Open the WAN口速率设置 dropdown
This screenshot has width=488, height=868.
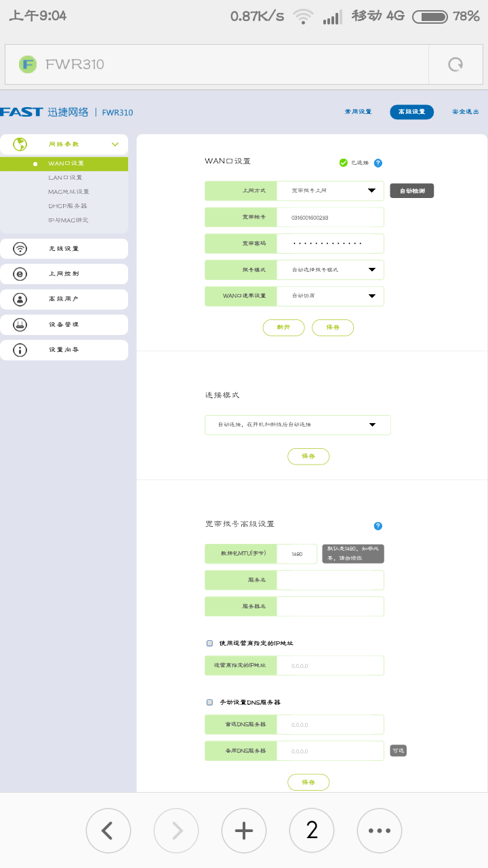330,296
